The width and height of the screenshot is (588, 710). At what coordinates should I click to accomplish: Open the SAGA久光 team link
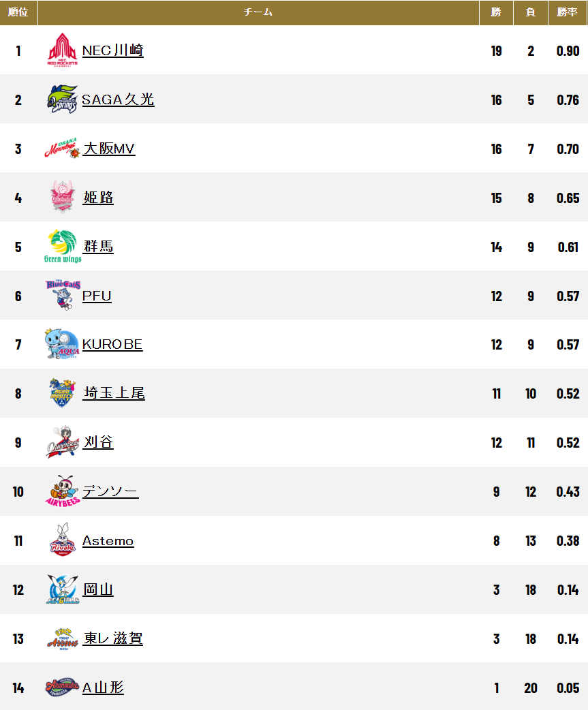pos(118,99)
